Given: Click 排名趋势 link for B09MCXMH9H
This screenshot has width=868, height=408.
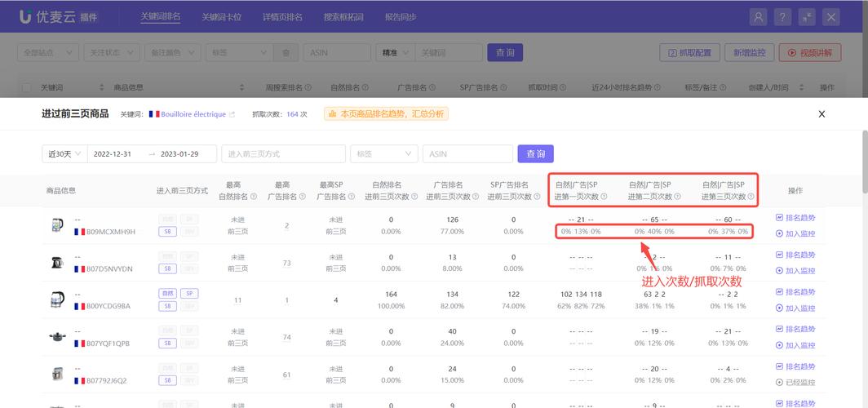Looking at the screenshot, I should click(x=795, y=218).
